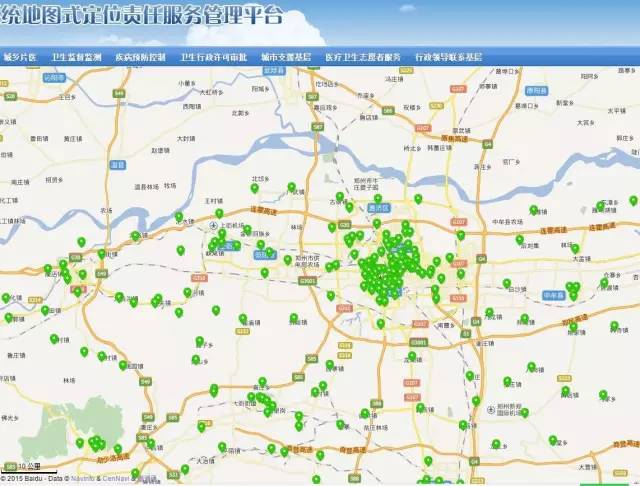
Task: Select the green marker at 刘集
Action: click(x=520, y=240)
